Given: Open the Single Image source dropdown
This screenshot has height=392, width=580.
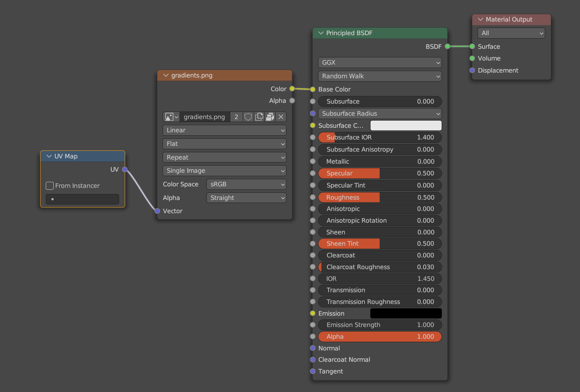Looking at the screenshot, I should [x=225, y=170].
